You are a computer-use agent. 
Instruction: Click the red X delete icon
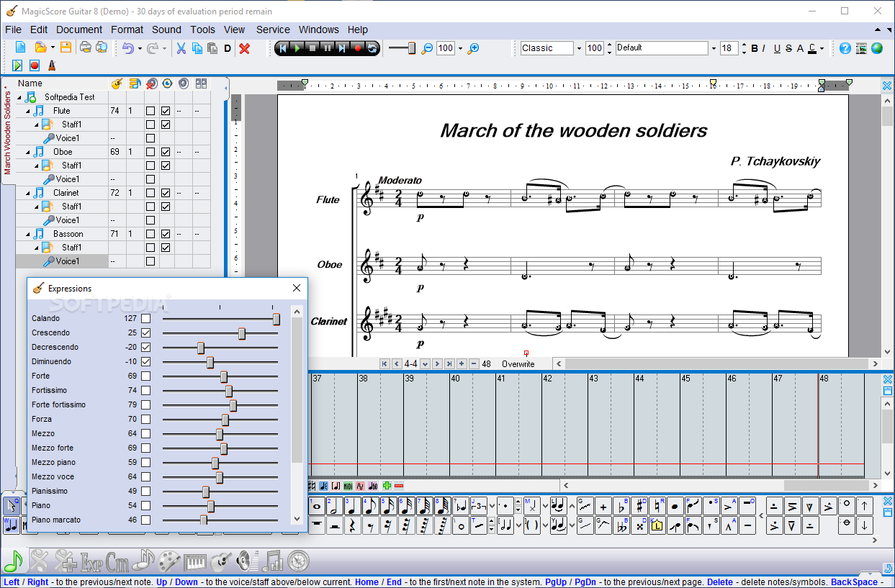click(244, 48)
